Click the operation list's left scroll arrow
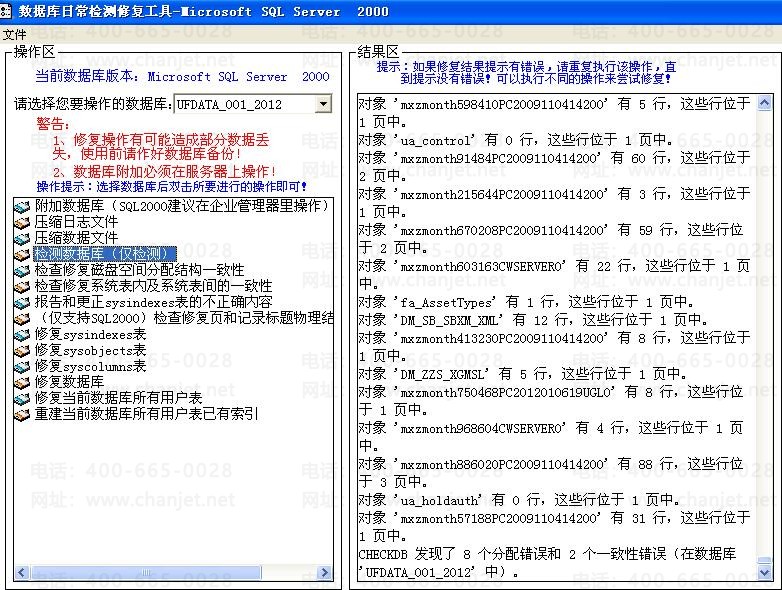782x590 pixels. [21, 572]
